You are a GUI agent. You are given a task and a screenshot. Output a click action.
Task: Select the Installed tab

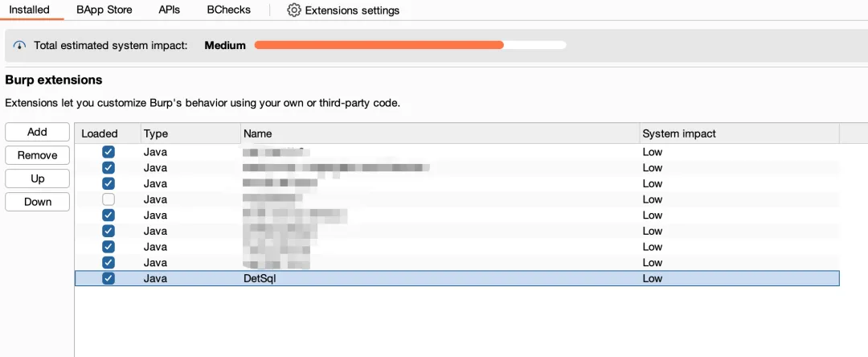coord(29,10)
